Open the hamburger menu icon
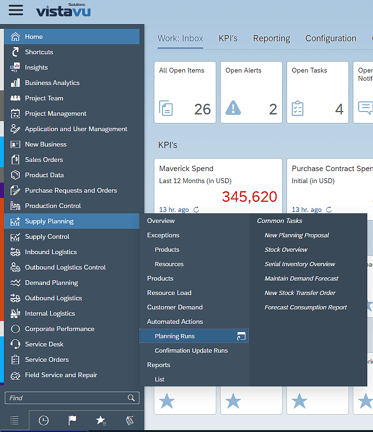The height and width of the screenshot is (432, 373). 16,10
